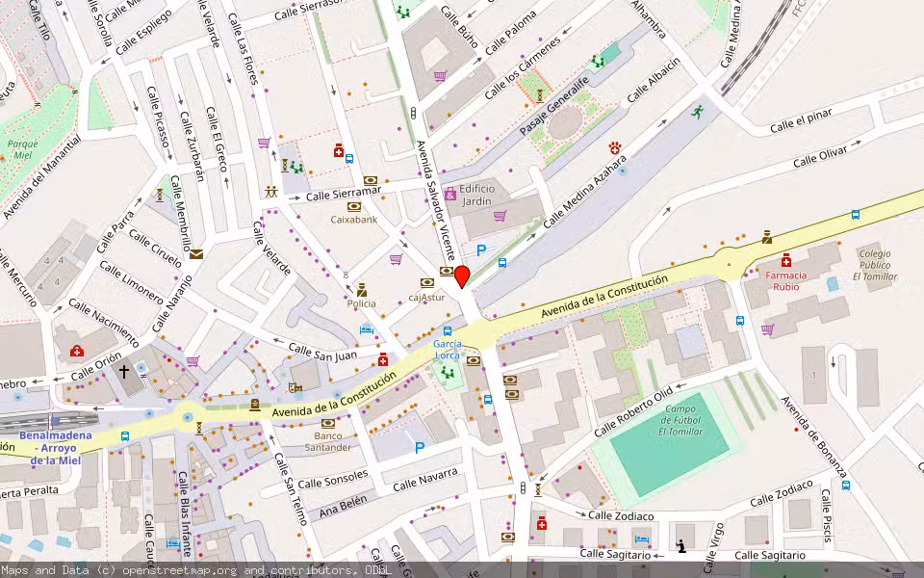
Task: Click the red location marker pin
Action: click(462, 276)
